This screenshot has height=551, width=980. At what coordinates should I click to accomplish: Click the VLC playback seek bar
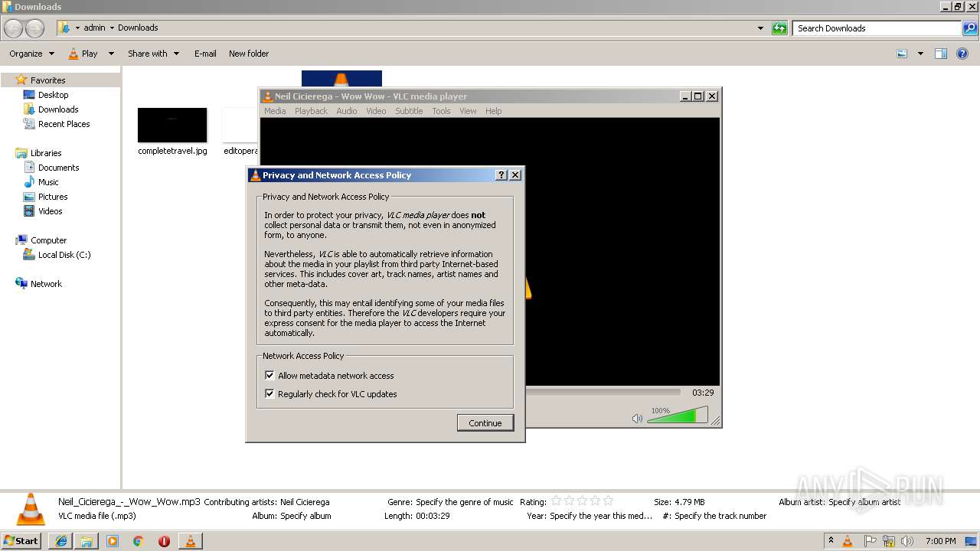603,392
